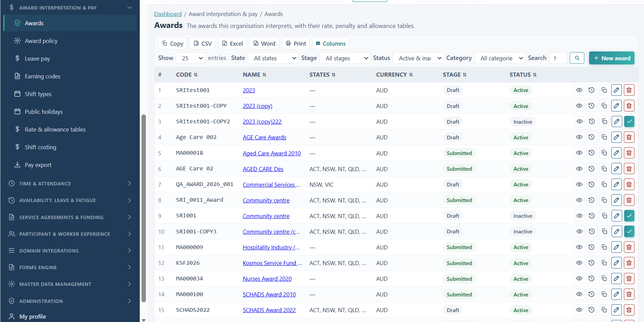The width and height of the screenshot is (644, 322).
Task: Expand the Time & Attendance section
Action: tap(70, 184)
